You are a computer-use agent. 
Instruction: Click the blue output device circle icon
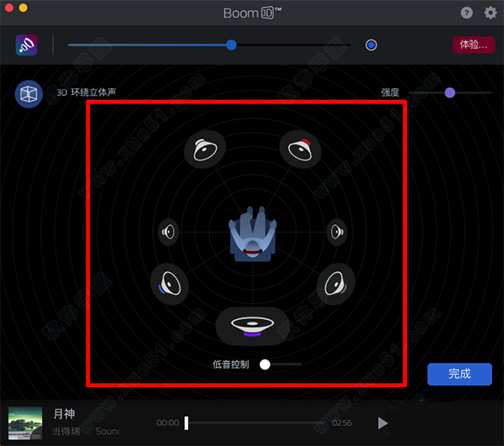(371, 45)
